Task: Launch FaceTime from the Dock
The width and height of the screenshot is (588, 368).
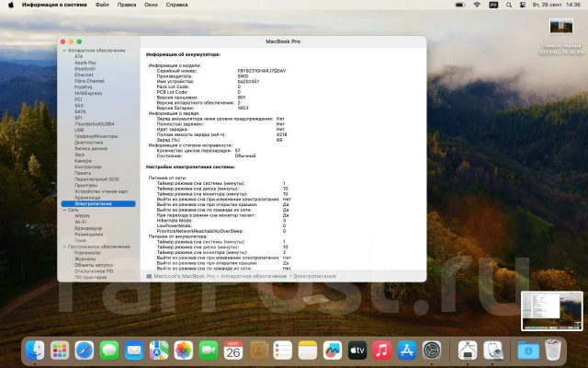Action: (x=209, y=351)
